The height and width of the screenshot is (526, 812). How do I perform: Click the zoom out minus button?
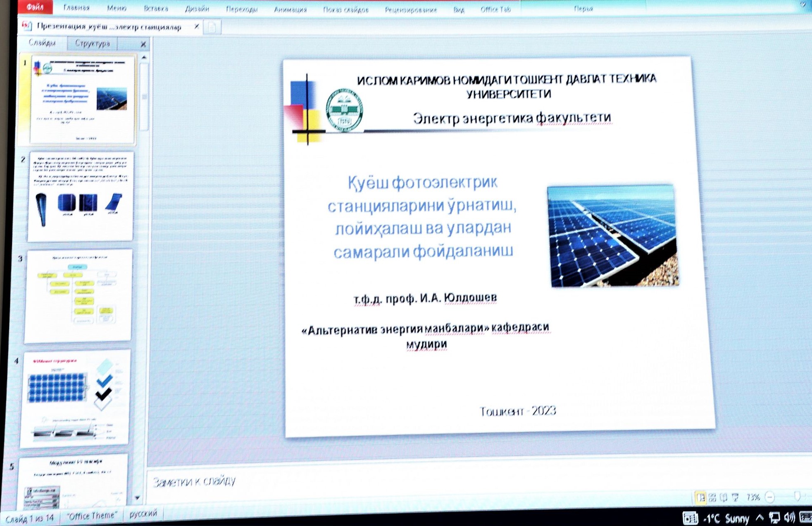pyautogui.click(x=769, y=497)
